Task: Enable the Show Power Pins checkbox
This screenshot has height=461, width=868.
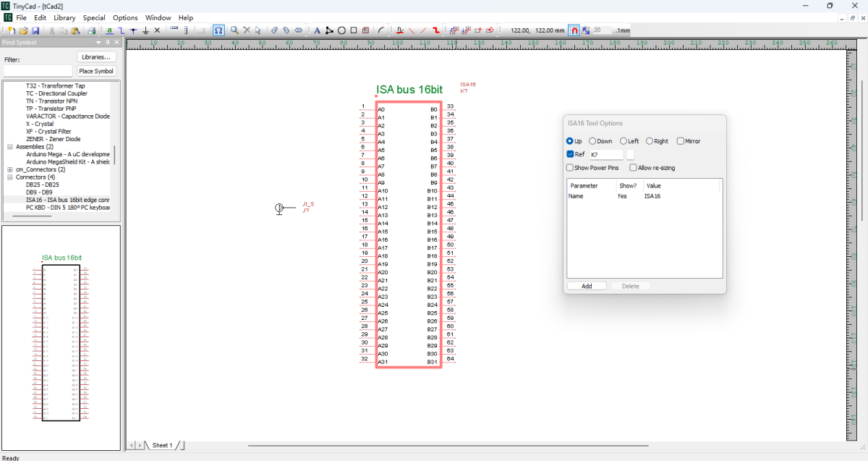Action: [569, 167]
